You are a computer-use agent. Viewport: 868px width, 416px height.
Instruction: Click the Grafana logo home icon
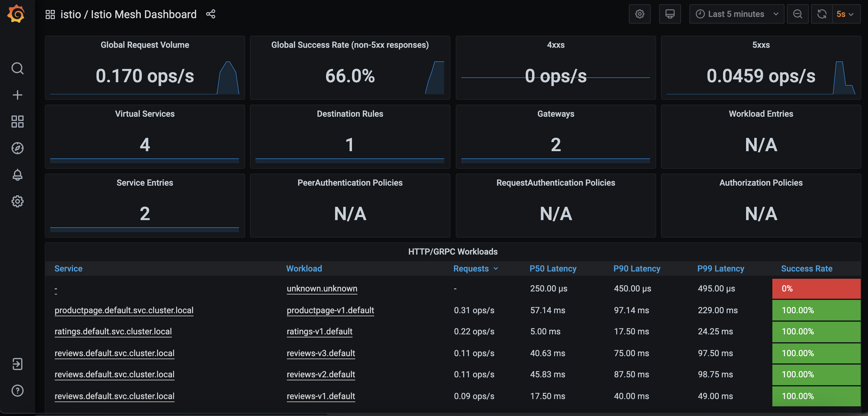(16, 14)
